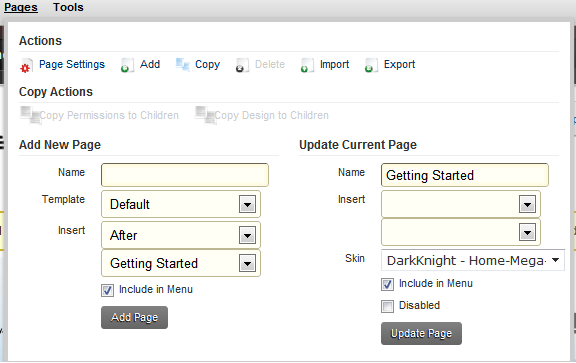Click the Skin label
576x363 pixels.
pos(355,259)
